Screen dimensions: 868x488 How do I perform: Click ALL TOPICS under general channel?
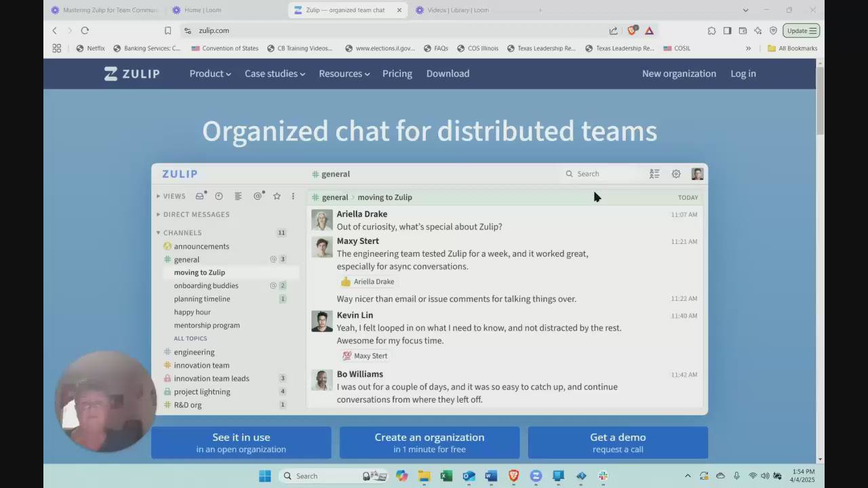[x=191, y=338]
